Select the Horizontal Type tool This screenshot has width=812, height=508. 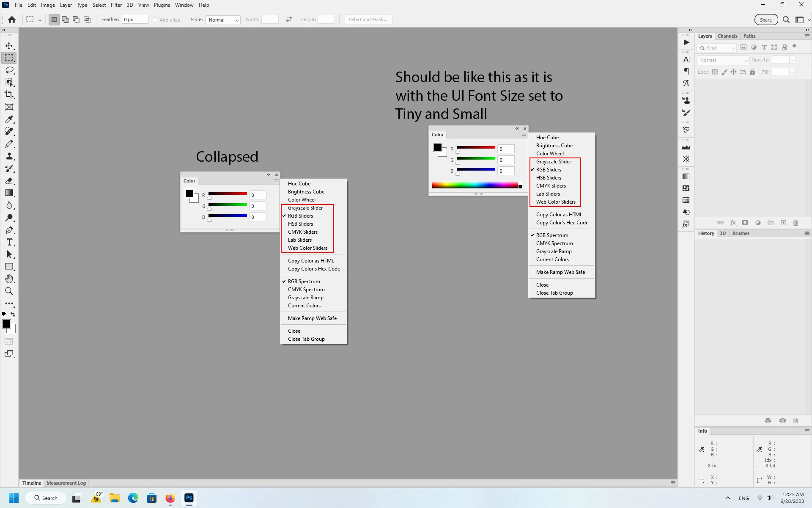9,242
